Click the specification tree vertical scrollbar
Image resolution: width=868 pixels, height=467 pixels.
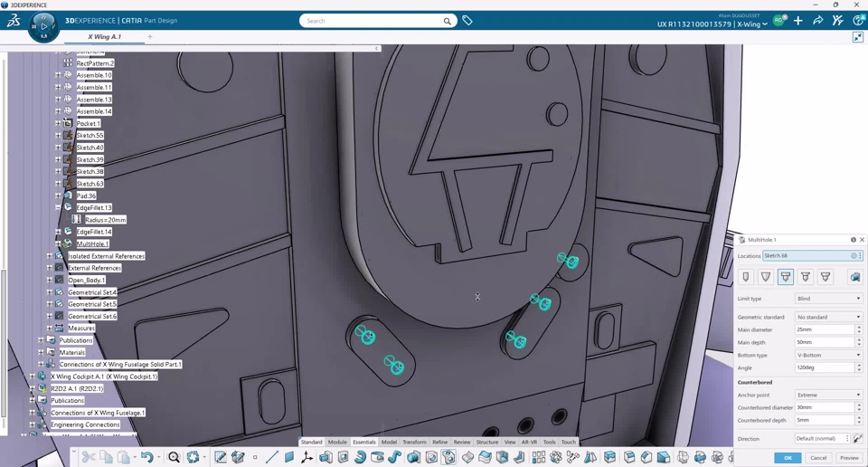tap(3, 344)
